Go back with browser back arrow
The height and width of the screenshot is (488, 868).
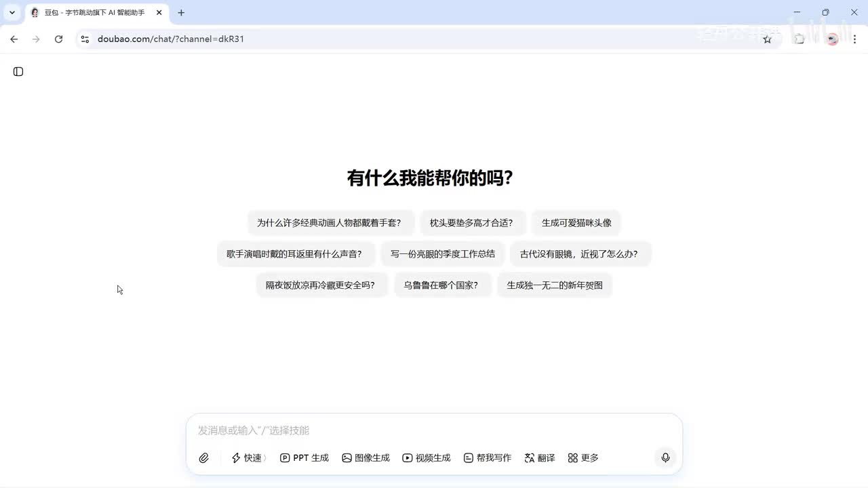coord(14,39)
